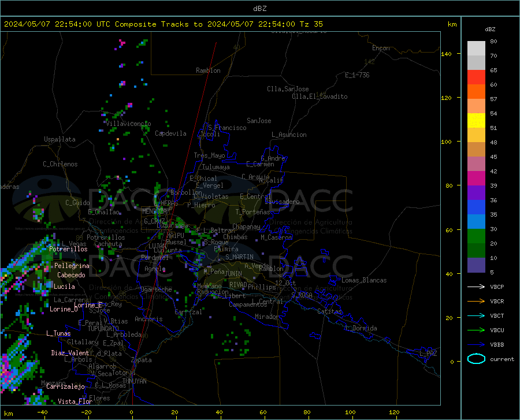Pick the green 30 dBZ color swatch
This screenshot has height=420, width=520.
click(x=476, y=236)
